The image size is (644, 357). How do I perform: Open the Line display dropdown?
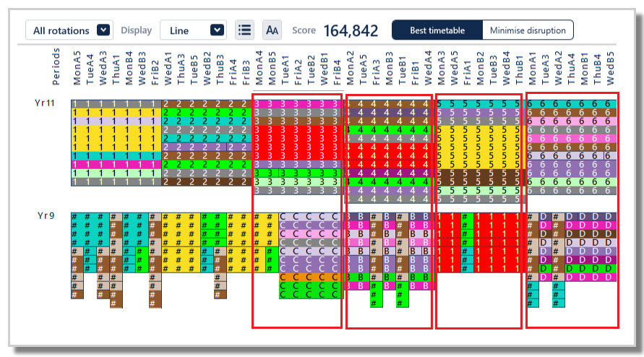click(193, 30)
